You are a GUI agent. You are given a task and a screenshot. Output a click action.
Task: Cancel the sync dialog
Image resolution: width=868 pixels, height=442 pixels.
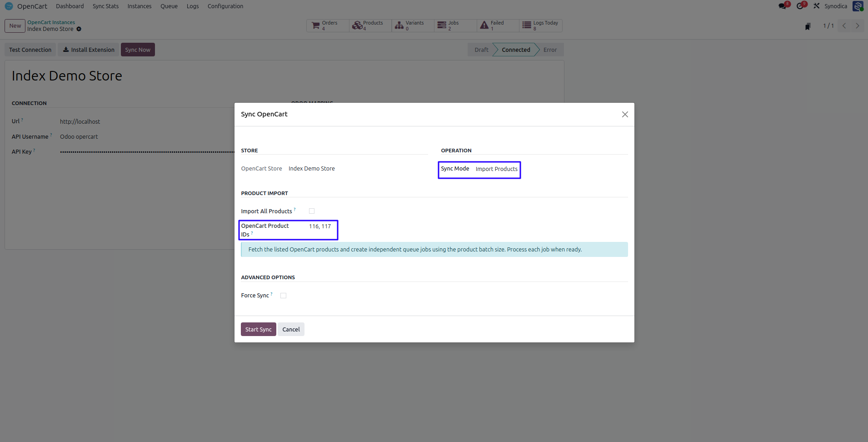[291, 330]
